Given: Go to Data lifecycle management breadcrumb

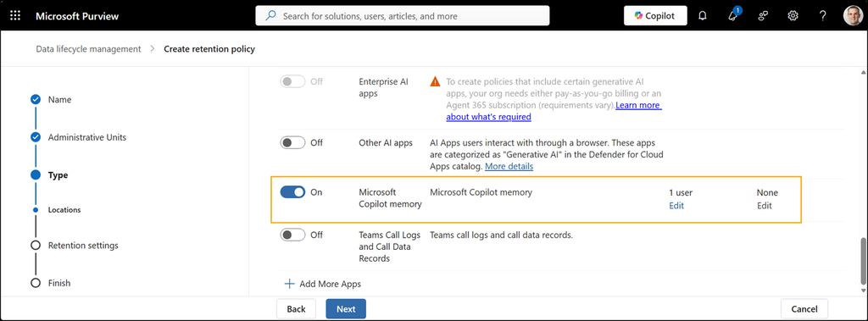Looking at the screenshot, I should click(88, 49).
